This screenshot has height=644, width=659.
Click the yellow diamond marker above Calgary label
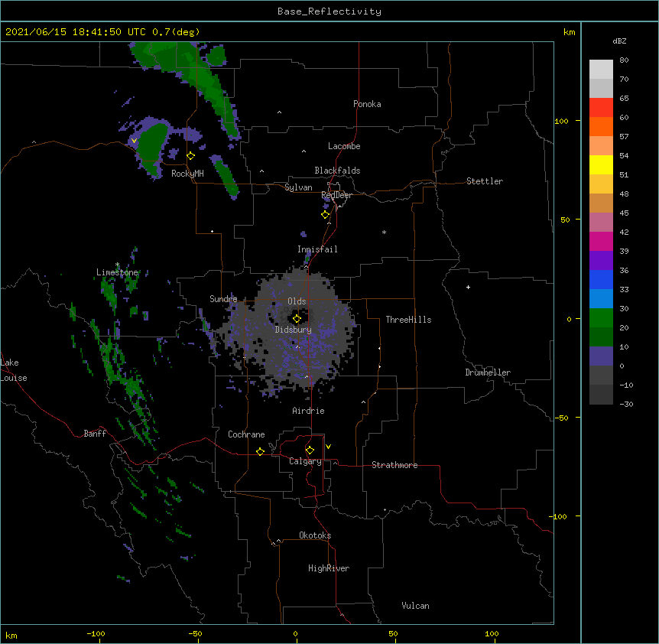tap(310, 450)
